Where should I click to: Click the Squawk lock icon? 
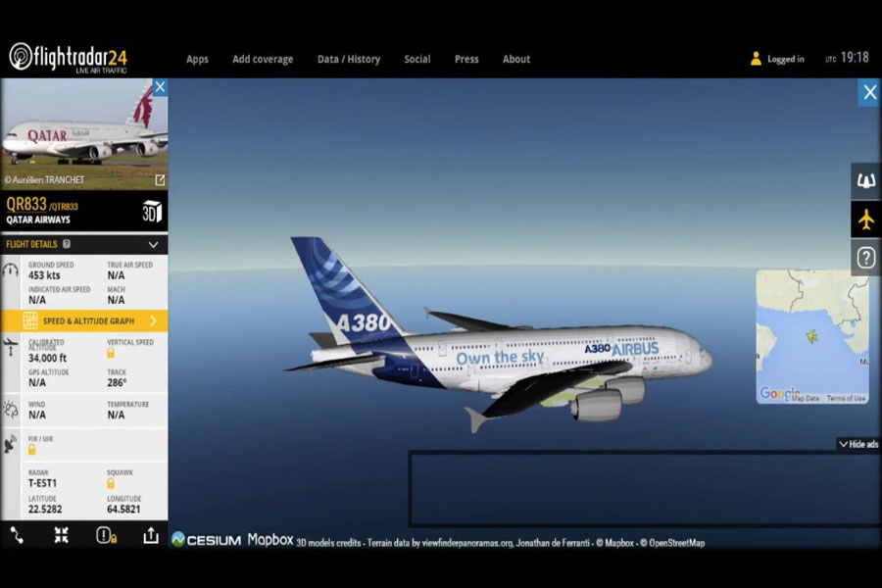tap(111, 483)
